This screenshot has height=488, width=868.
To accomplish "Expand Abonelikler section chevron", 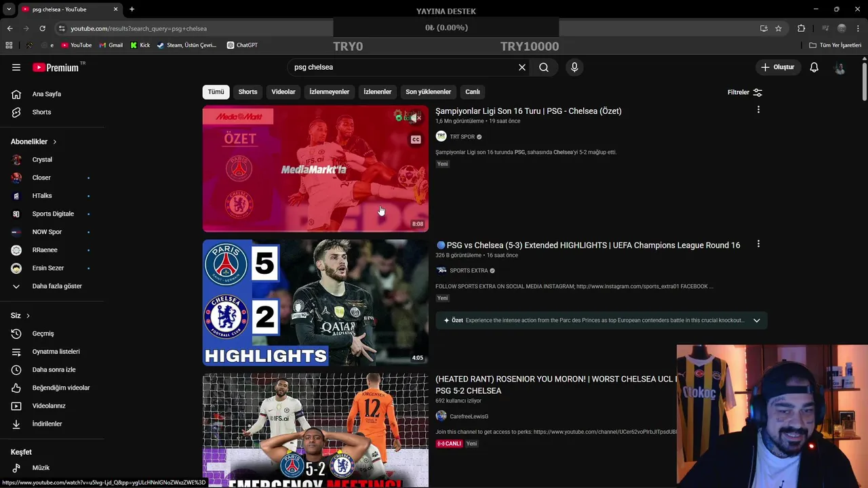I will pyautogui.click(x=54, y=142).
